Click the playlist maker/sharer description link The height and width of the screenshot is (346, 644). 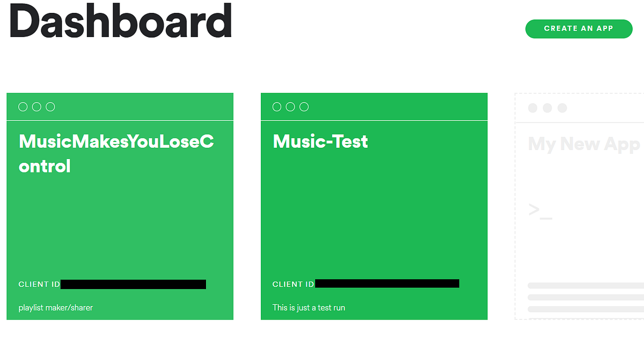click(55, 307)
